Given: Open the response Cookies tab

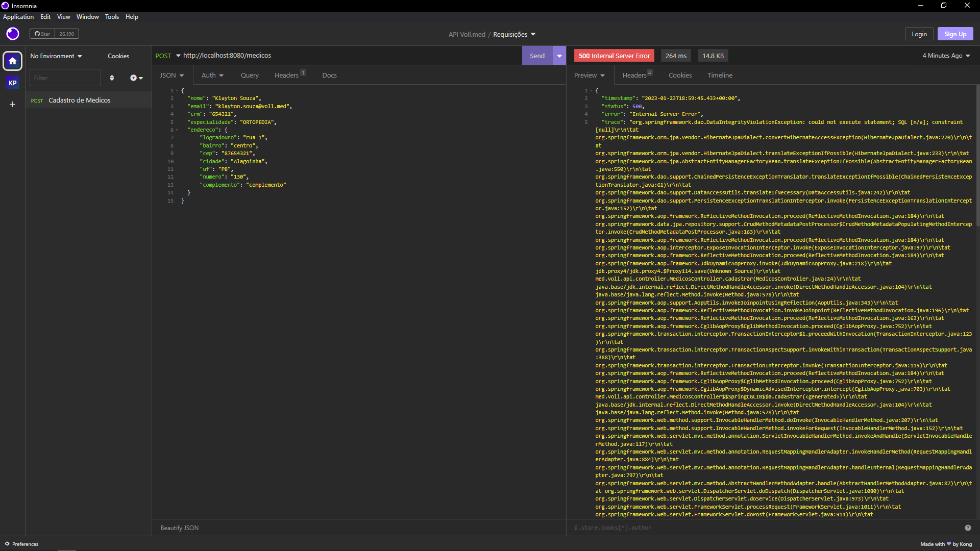Looking at the screenshot, I should click(x=680, y=75).
